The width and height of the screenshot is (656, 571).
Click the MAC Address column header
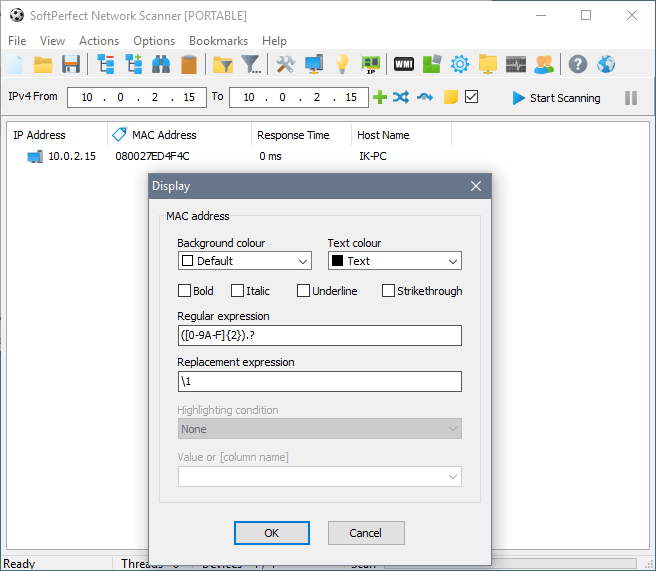[x=179, y=135]
